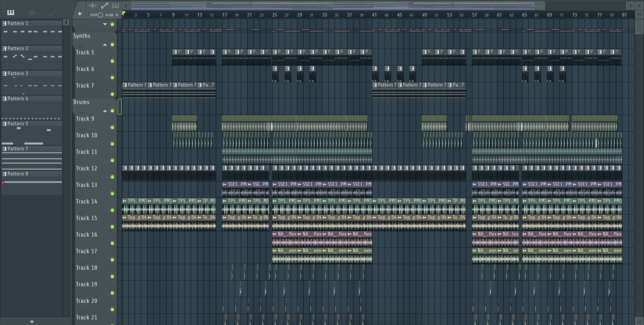
Task: Show audio clips in the picker panel
Action: pos(32,12)
